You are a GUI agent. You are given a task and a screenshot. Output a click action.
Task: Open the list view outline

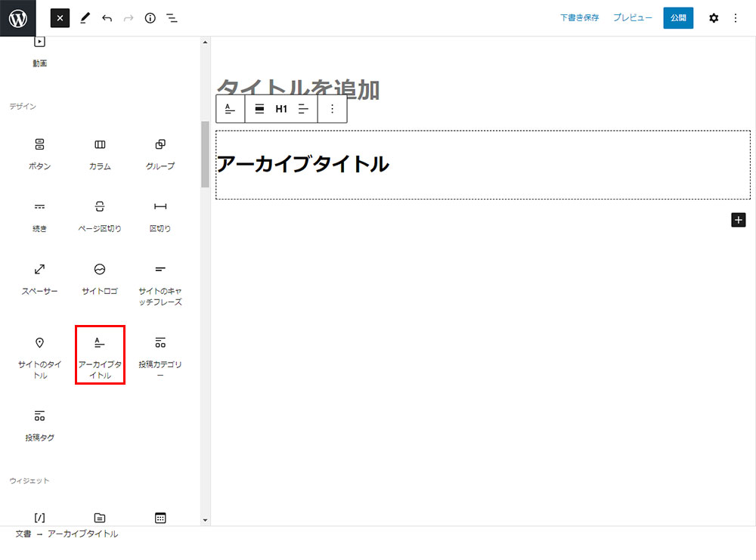[172, 18]
